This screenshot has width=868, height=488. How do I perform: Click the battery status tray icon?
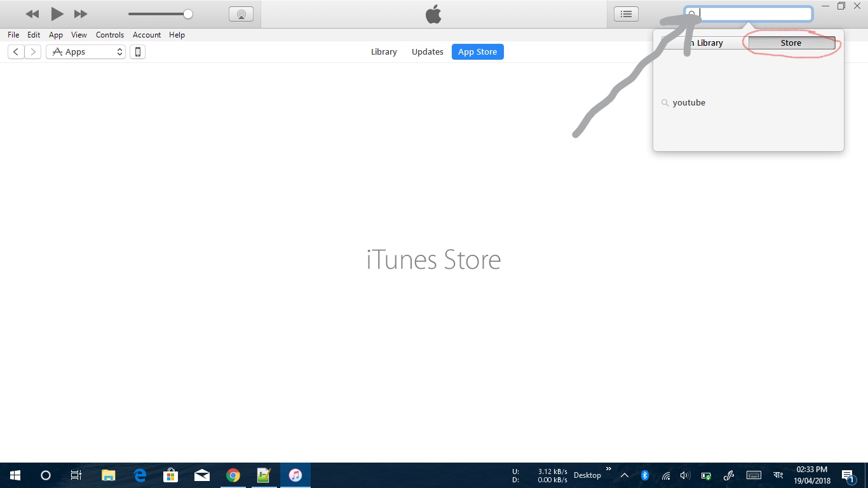pos(706,475)
